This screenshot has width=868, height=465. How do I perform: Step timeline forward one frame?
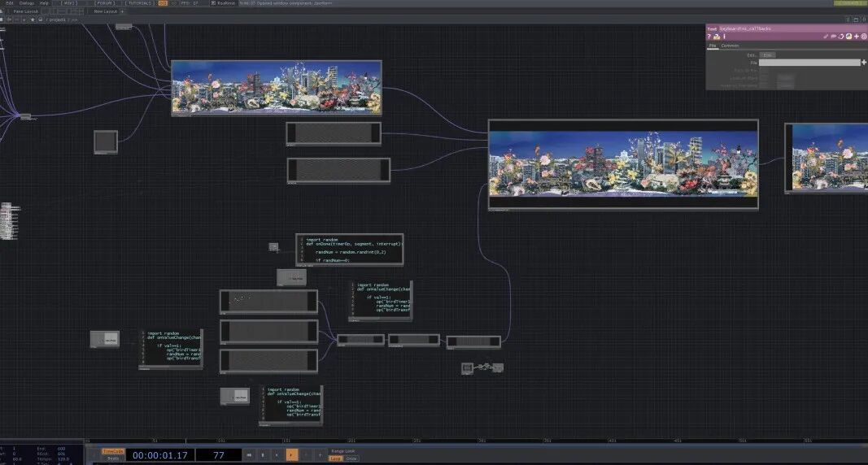(320, 454)
